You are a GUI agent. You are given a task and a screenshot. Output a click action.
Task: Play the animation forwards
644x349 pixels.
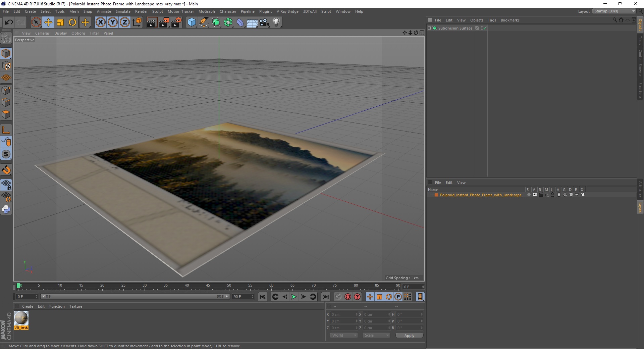click(x=294, y=297)
